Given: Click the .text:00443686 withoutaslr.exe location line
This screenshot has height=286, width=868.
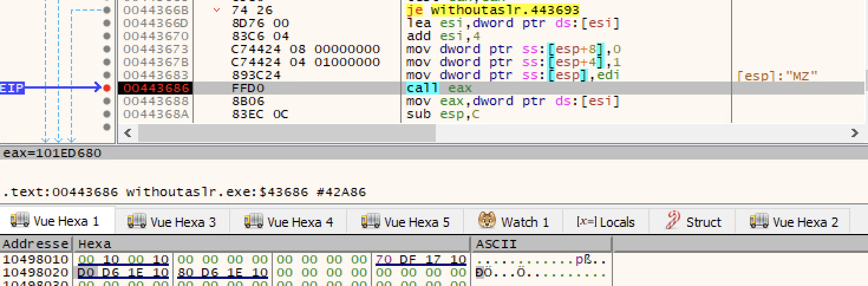Looking at the screenshot, I should click(184, 192).
